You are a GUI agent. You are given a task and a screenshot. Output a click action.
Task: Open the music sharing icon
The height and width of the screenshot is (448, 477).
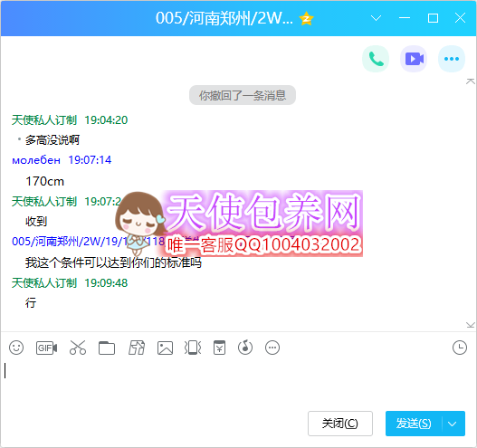(x=245, y=348)
